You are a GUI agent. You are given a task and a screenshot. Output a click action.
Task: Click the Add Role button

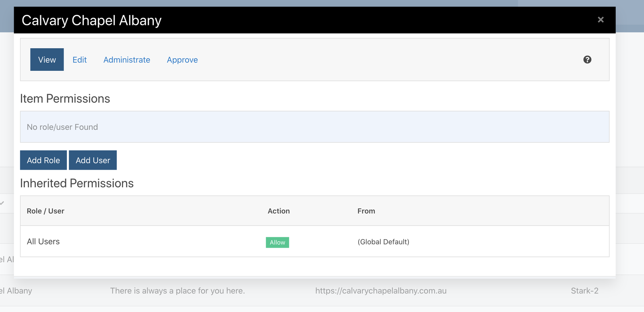43,160
